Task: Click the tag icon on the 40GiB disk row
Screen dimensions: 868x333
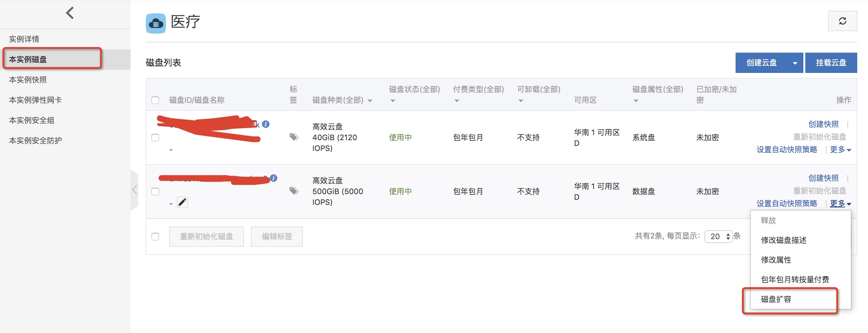Action: pyautogui.click(x=294, y=137)
